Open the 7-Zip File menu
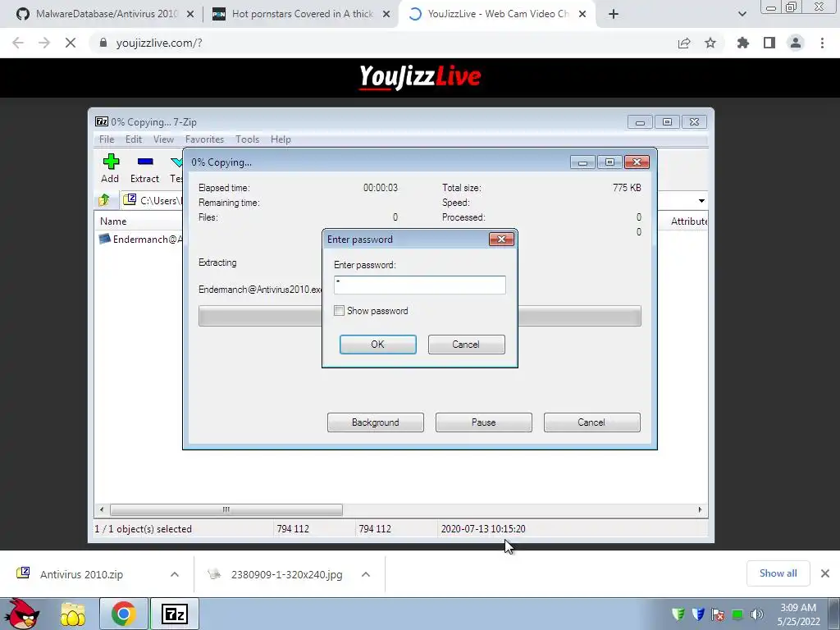Viewport: 840px width, 630px height. point(107,139)
